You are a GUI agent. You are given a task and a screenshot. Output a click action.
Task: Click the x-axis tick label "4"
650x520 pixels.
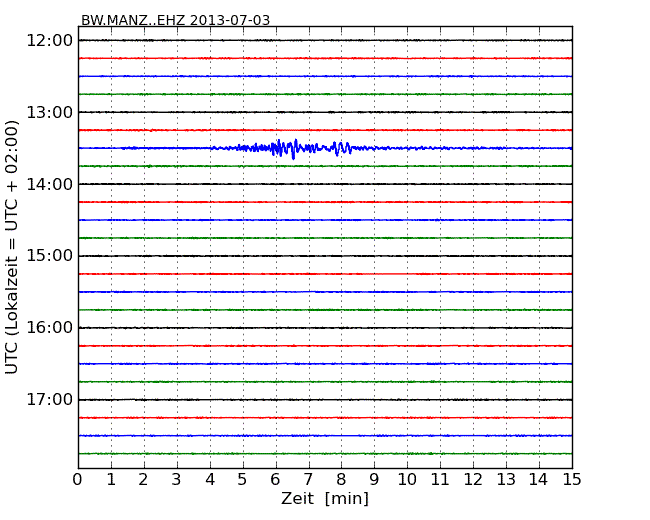[x=210, y=480]
